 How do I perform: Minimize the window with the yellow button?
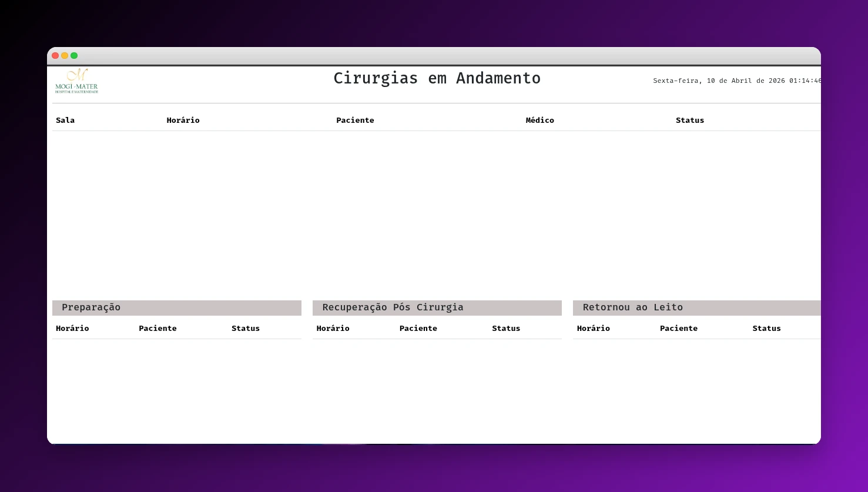pyautogui.click(x=65, y=56)
